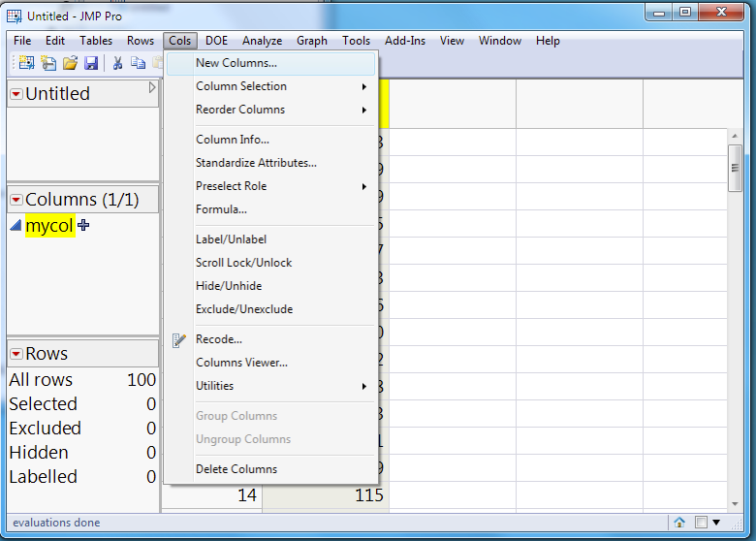Click the 'Selected' entry in Rows panel
Viewport: 756px width, 541px height.
tap(82, 404)
